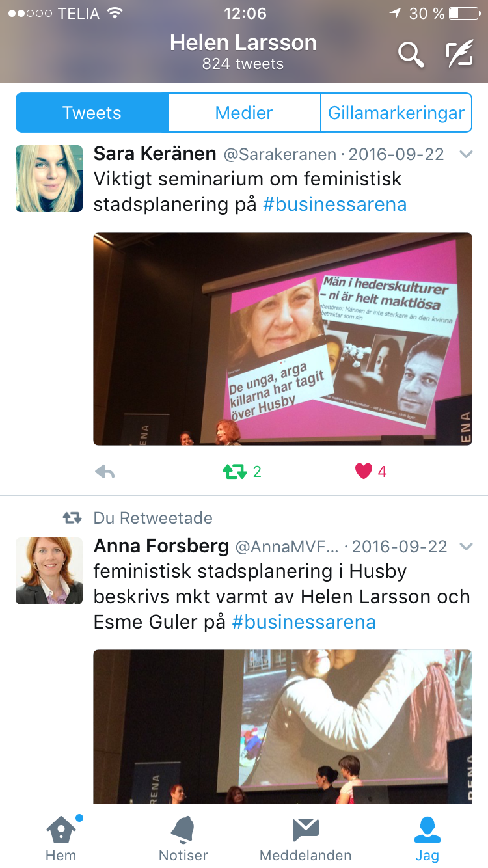Image resolution: width=488 pixels, height=868 pixels.
Task: Open the Jag profile icon
Action: (427, 838)
